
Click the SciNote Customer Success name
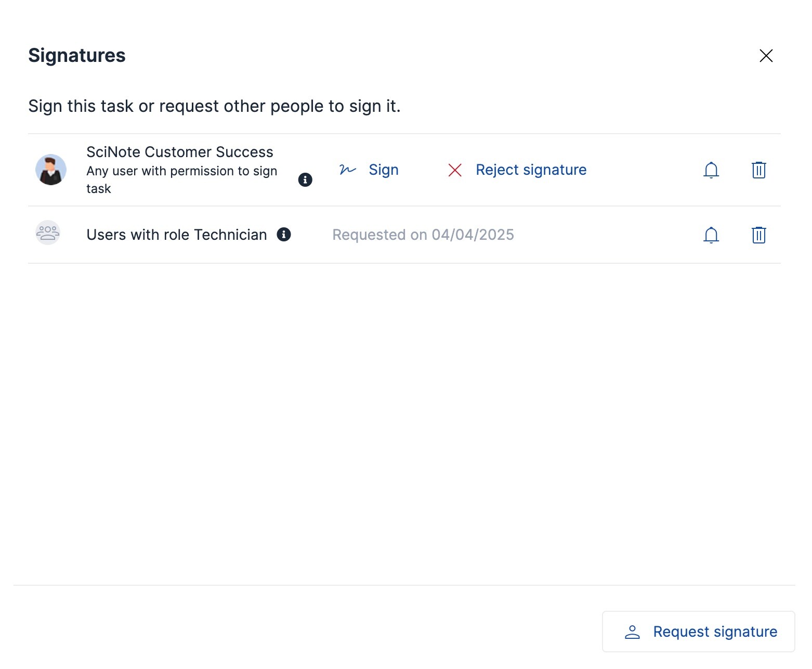point(179,152)
